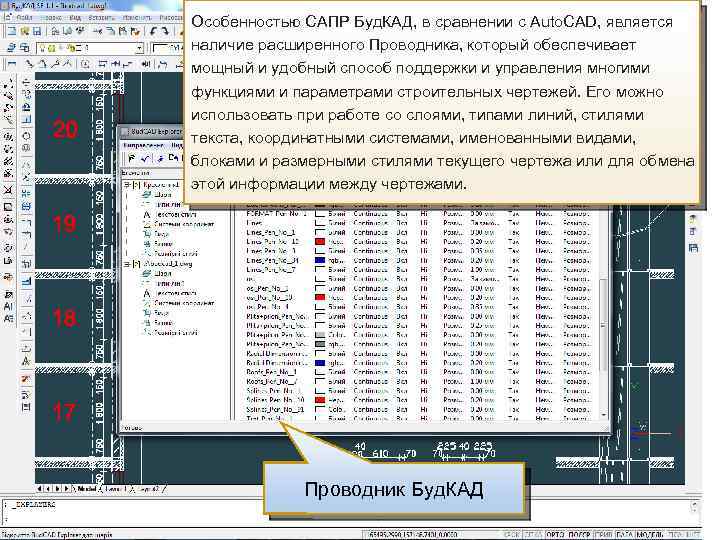This screenshot has width=720, height=540.
Task: Toggle ПРИВ snap in status bar
Action: click(602, 534)
